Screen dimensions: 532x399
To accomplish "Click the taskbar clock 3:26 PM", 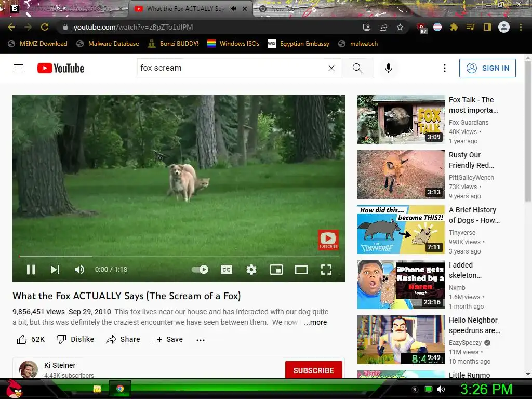I will click(x=486, y=389).
